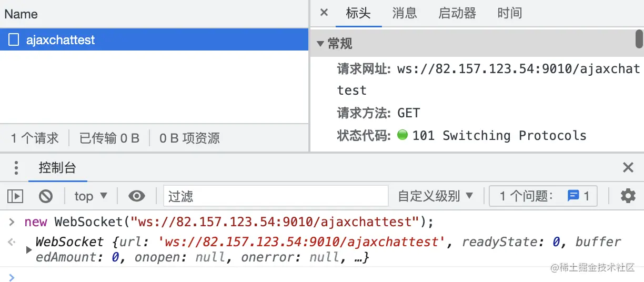This screenshot has width=644, height=282.
Task: Click the issues message icon badge
Action: point(573,196)
